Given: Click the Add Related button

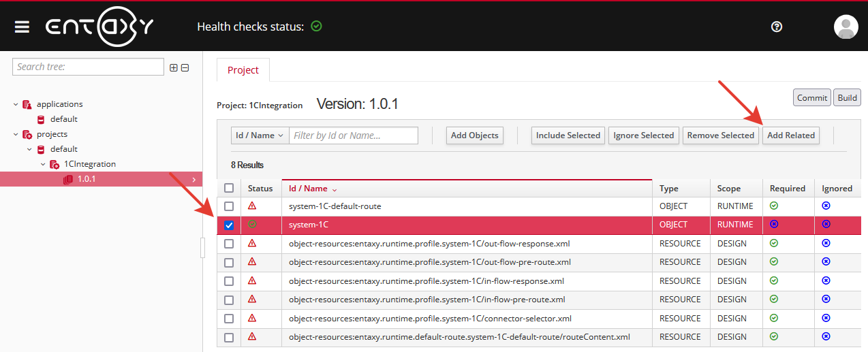Looking at the screenshot, I should click(790, 135).
